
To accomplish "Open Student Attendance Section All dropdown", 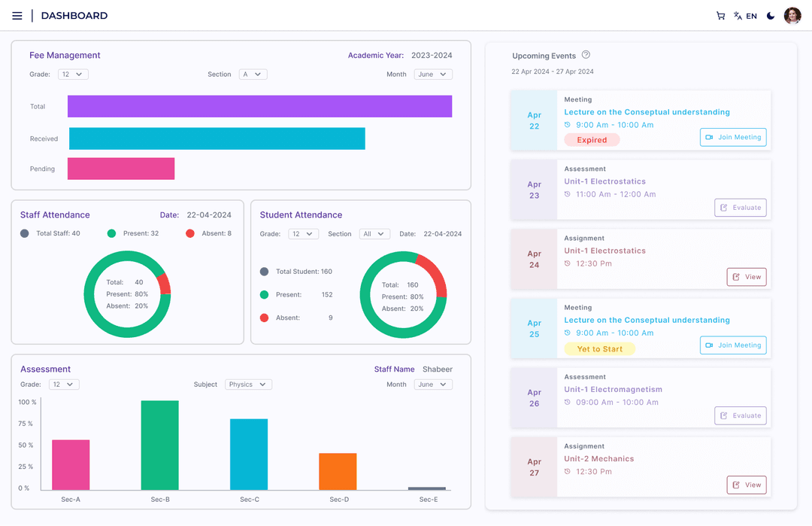I will point(374,234).
